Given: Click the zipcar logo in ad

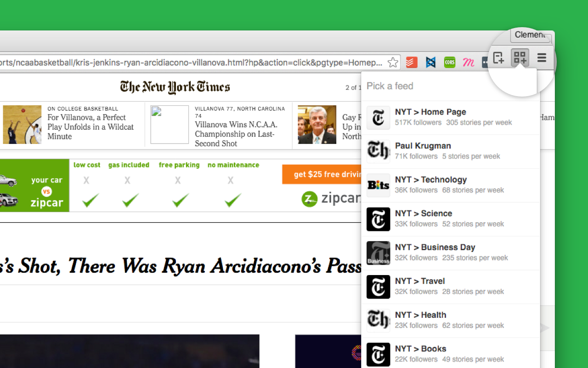Looking at the screenshot, I should coord(331,198).
